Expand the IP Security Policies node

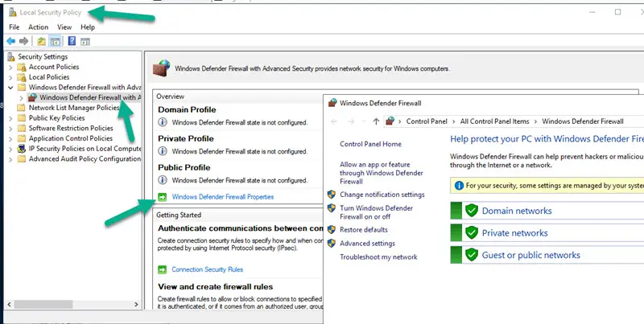[10, 149]
